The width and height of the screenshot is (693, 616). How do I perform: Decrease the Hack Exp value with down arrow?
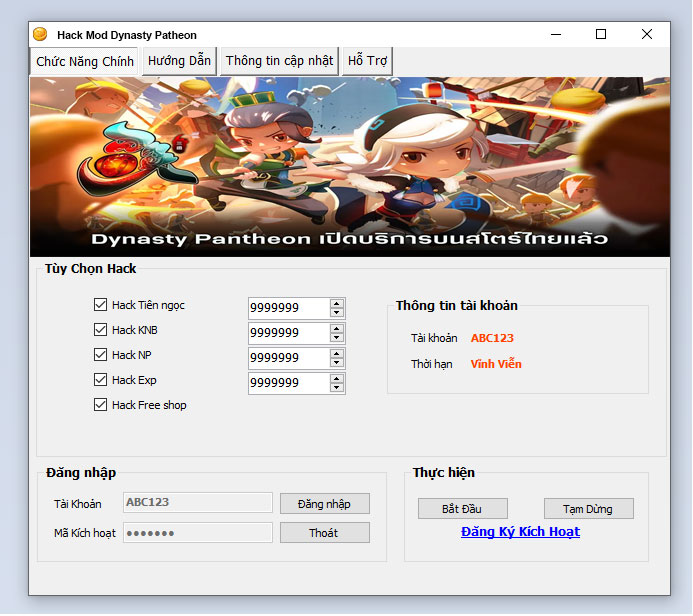337,388
